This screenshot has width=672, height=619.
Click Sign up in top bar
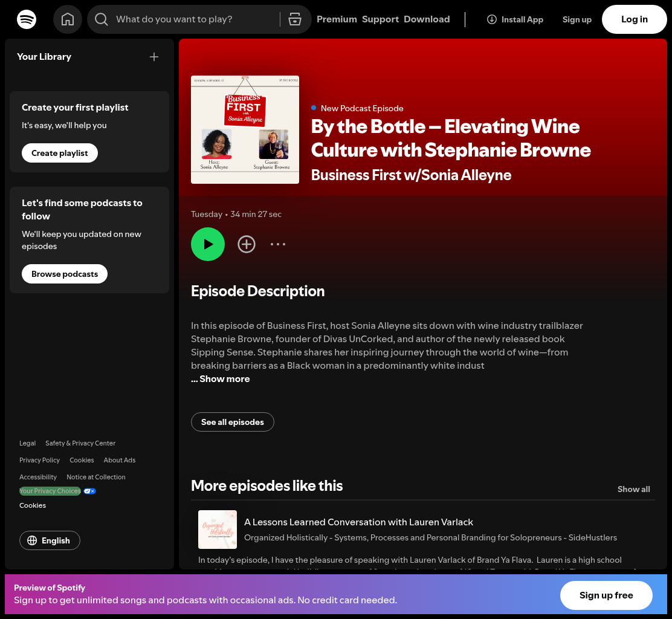[577, 19]
